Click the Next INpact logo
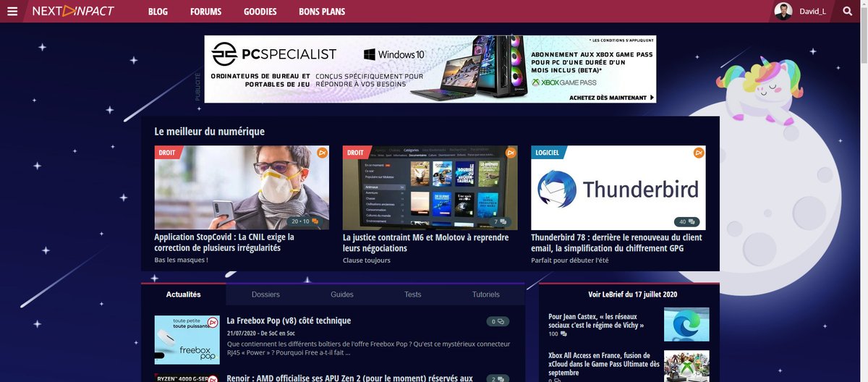The image size is (868, 382). tap(72, 12)
